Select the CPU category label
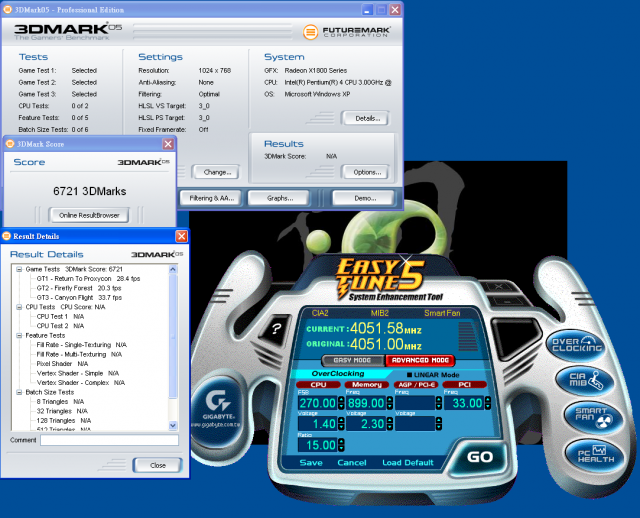The width and height of the screenshot is (640, 518). click(318, 385)
